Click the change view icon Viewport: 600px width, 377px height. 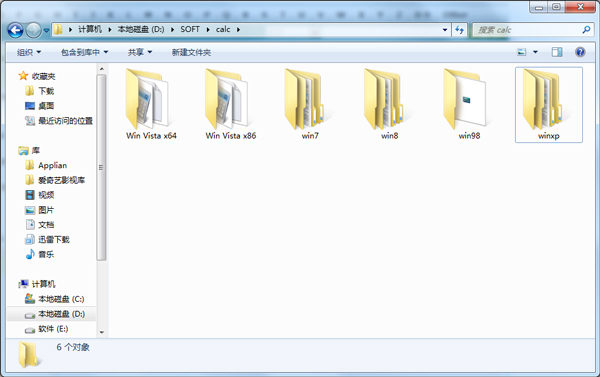(x=522, y=52)
